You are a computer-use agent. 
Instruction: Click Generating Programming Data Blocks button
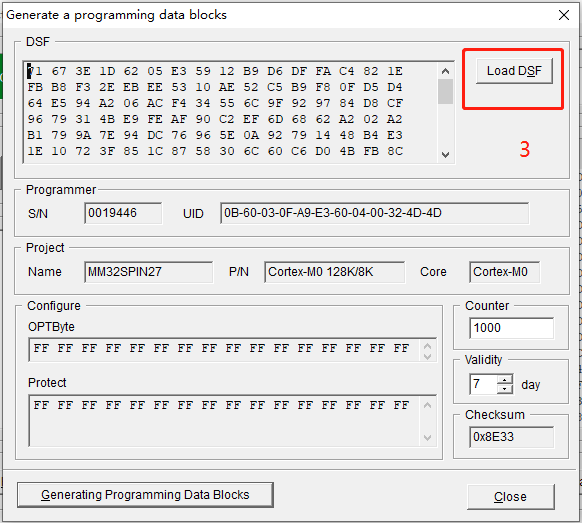146,495
